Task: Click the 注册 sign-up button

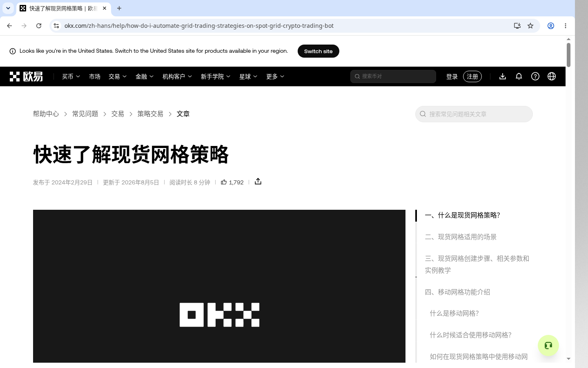Action: [x=472, y=76]
